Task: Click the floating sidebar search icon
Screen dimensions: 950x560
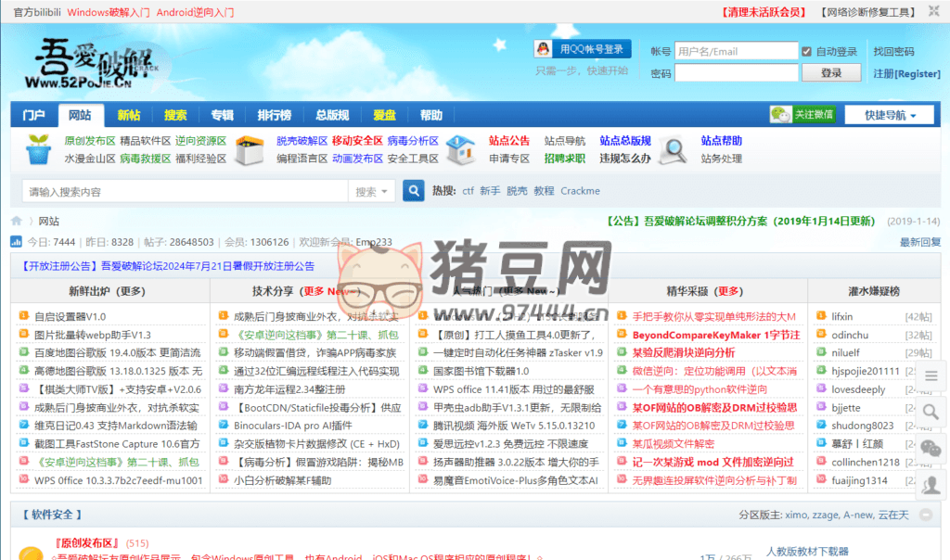Action: click(932, 412)
